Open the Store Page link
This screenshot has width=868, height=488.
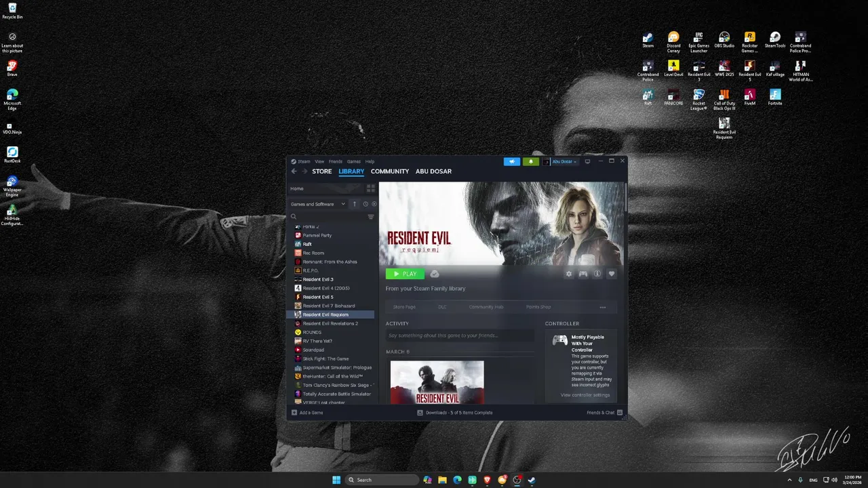404,307
